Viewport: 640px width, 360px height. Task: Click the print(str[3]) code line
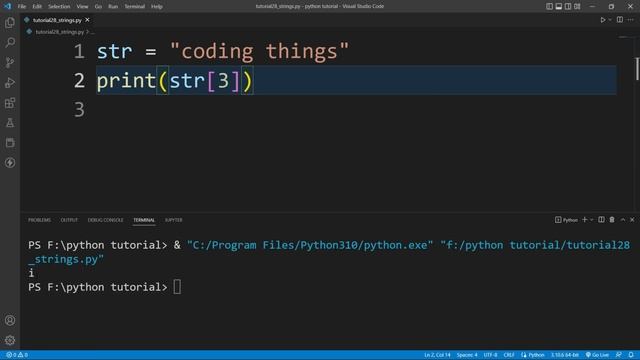175,80
